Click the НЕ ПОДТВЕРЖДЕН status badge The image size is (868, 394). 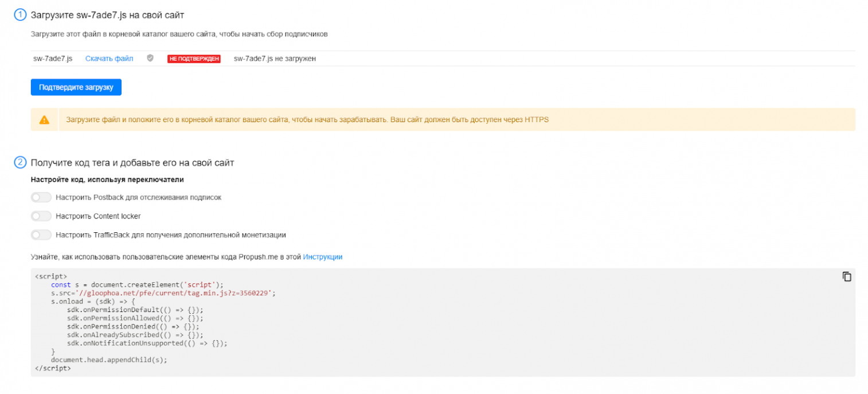click(194, 58)
